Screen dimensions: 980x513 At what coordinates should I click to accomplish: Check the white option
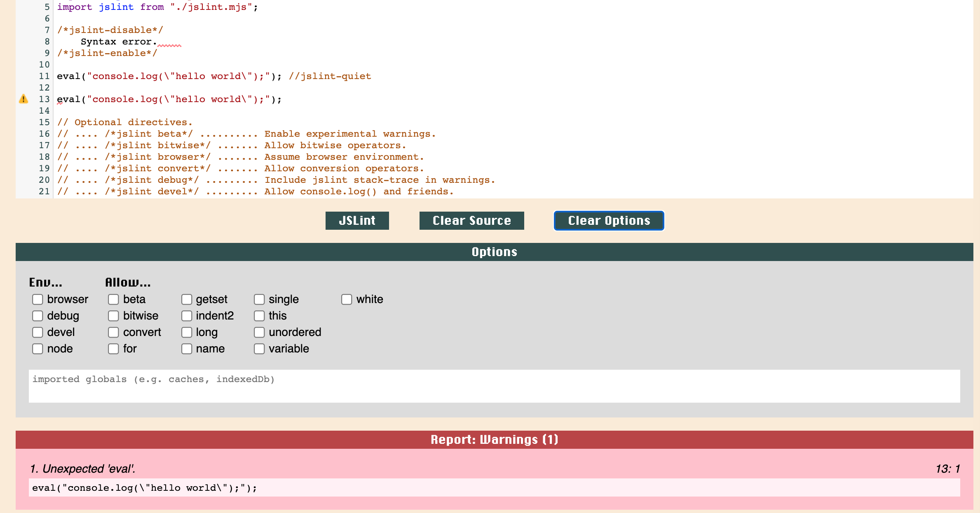click(x=347, y=299)
